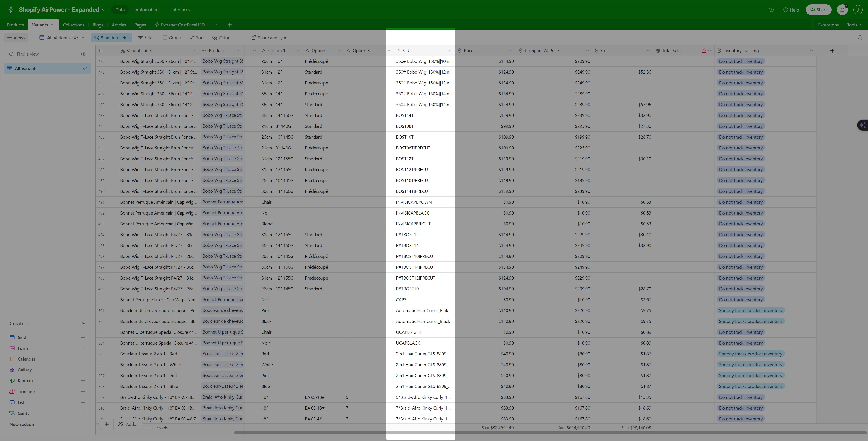Open the Extranet CostPriceUSD tab
This screenshot has width=868, height=441.
pyautogui.click(x=180, y=25)
